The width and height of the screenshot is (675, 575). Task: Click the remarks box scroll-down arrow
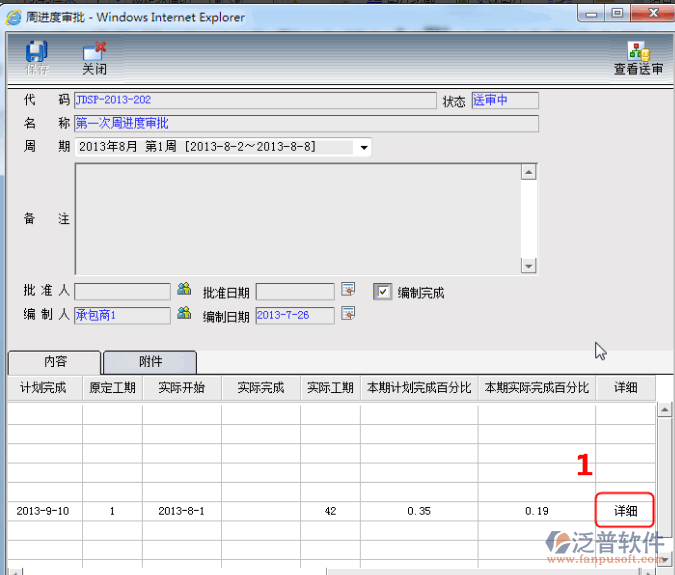529,265
